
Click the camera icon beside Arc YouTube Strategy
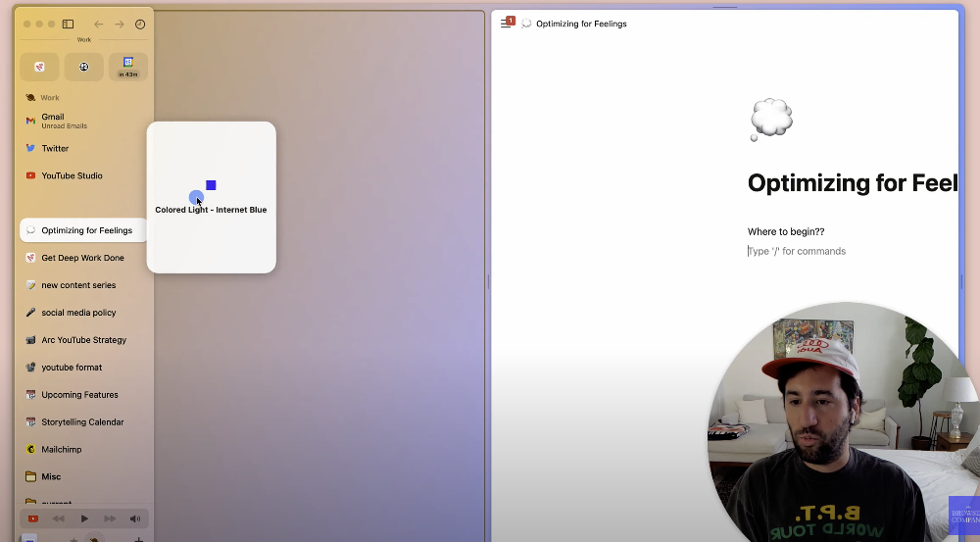point(30,340)
